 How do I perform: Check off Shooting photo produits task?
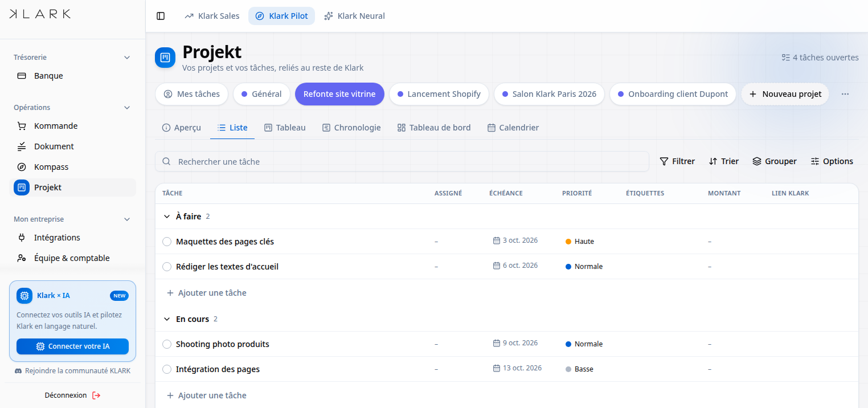[167, 344]
